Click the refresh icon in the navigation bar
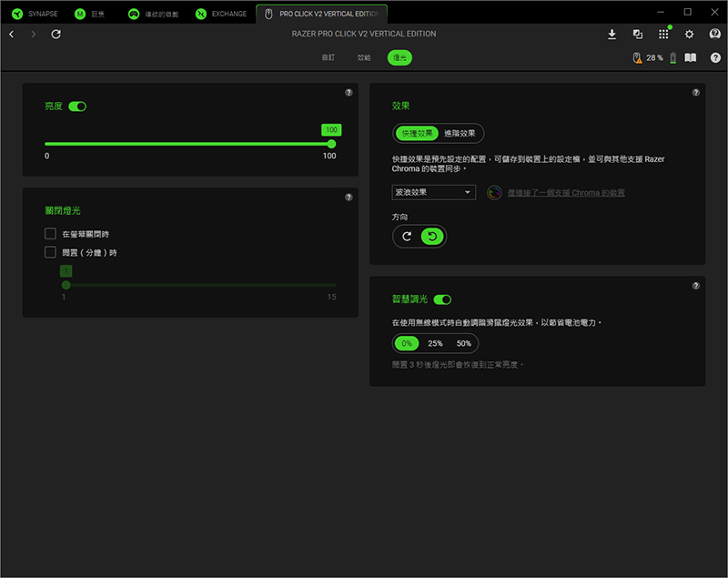 click(x=56, y=34)
